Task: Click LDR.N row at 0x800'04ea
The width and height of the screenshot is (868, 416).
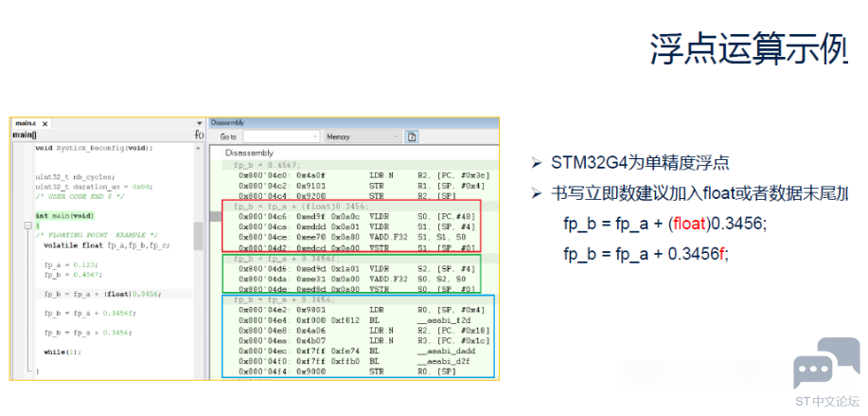Action: click(x=364, y=341)
